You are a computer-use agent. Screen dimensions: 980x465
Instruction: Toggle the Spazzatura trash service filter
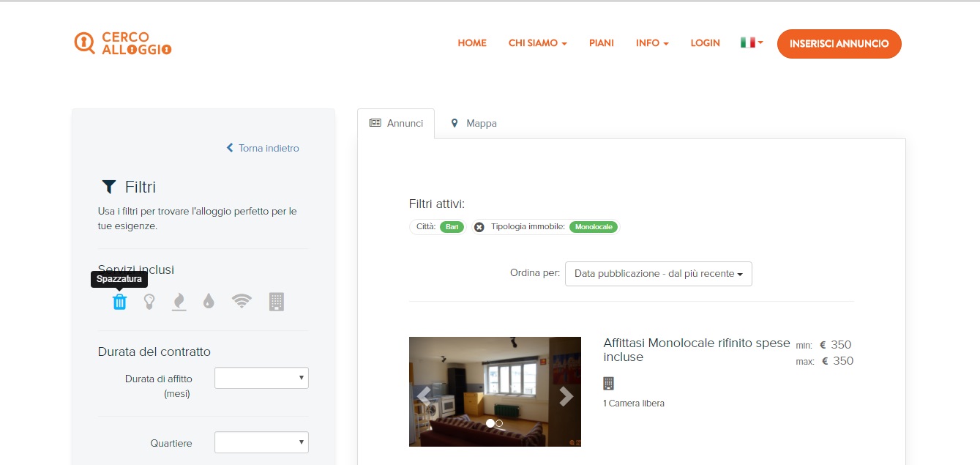tap(119, 302)
